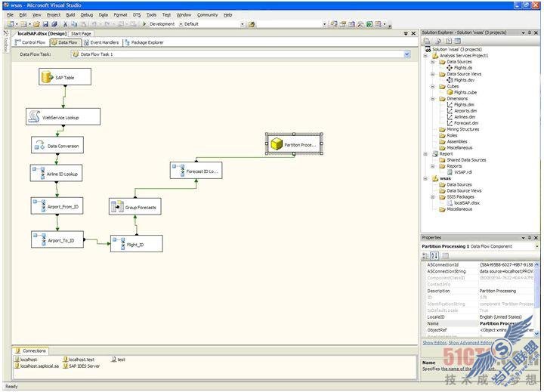Click the localhost connection manager
Image resolution: width=544 pixels, height=392 pixels.
(x=26, y=360)
